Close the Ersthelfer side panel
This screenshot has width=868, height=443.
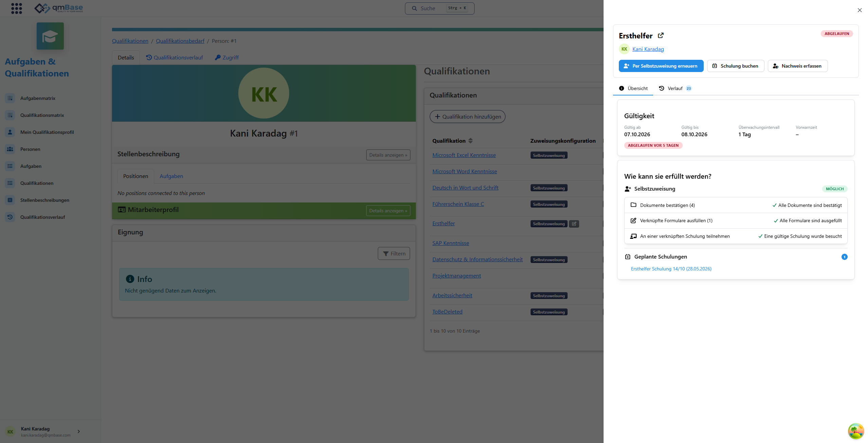[x=860, y=10]
